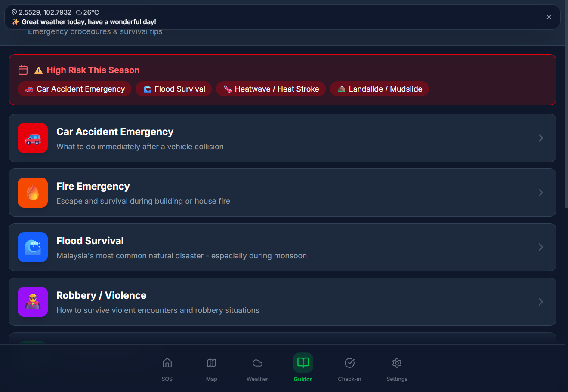Expand the Fire Emergency guide chevron
Image resolution: width=568 pixels, height=392 pixels.
541,193
